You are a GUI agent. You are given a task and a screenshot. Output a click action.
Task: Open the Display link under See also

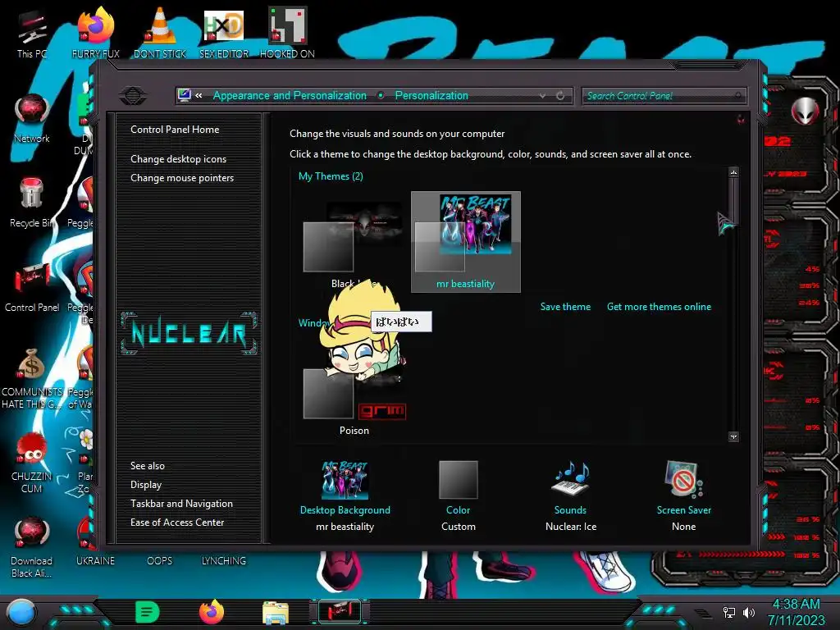[146, 485]
